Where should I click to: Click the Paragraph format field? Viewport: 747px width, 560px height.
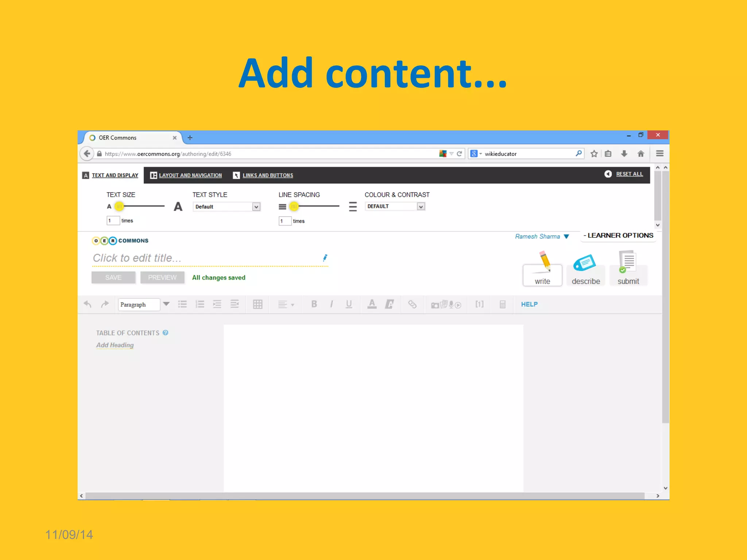(139, 304)
